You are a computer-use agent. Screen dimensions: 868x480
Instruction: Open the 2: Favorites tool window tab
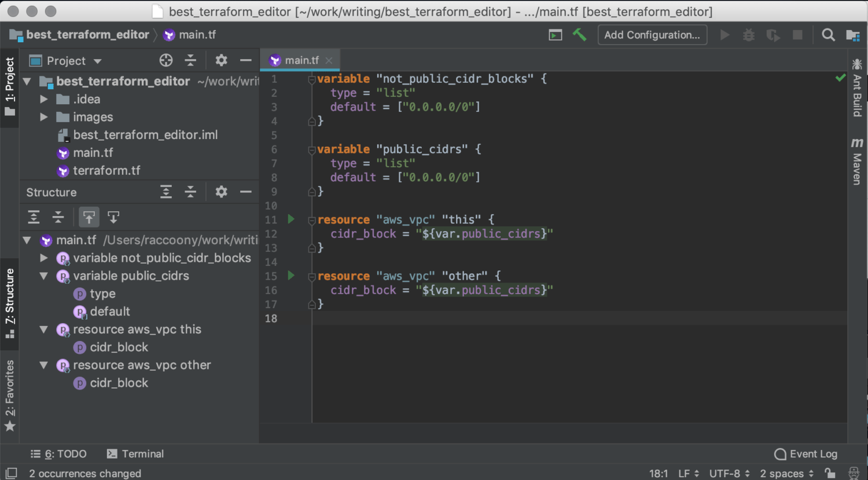pos(10,395)
